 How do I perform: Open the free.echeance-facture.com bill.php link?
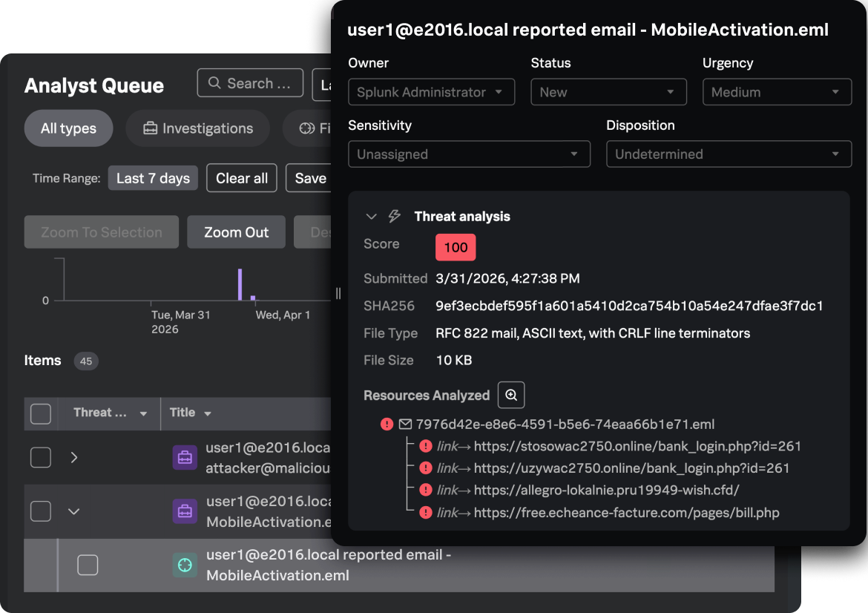(627, 513)
